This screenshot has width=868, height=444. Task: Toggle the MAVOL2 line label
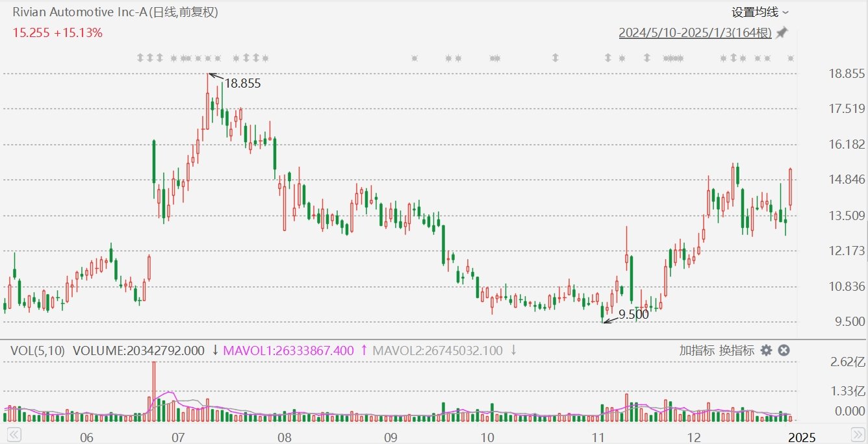[438, 351]
